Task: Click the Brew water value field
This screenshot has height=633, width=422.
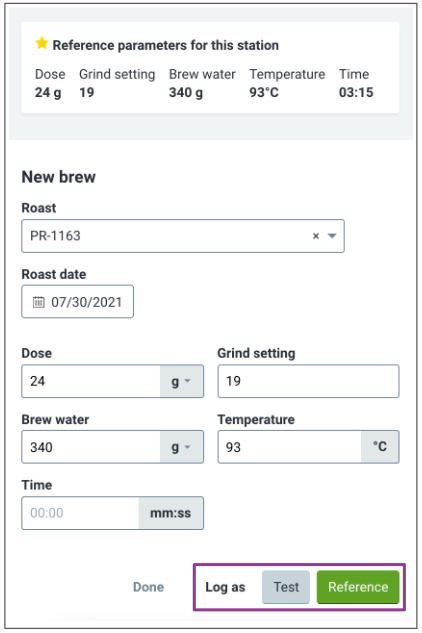Action: pyautogui.click(x=91, y=447)
